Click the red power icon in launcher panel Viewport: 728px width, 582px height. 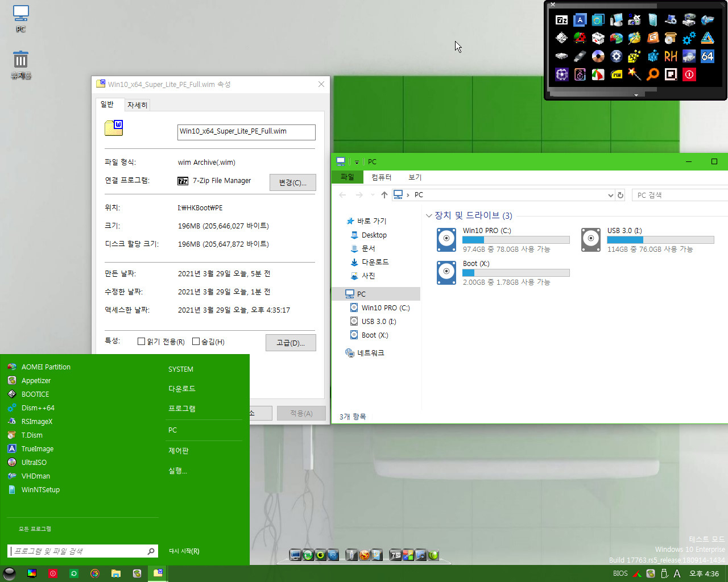click(x=689, y=74)
